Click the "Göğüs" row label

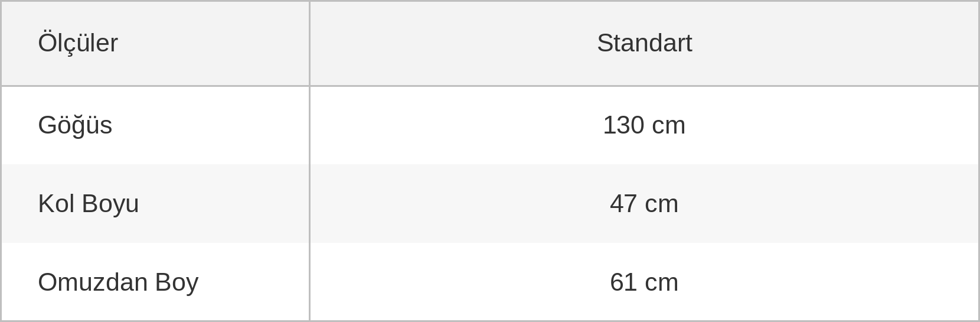(75, 126)
